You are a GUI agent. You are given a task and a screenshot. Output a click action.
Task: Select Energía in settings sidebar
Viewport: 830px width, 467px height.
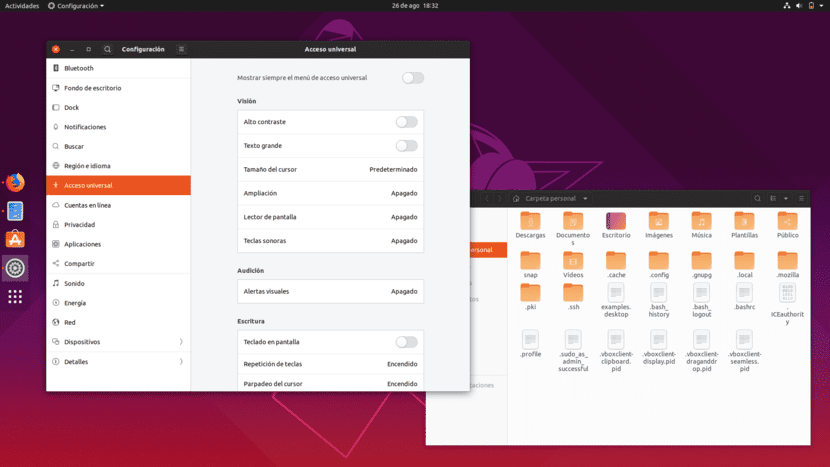pyautogui.click(x=118, y=303)
